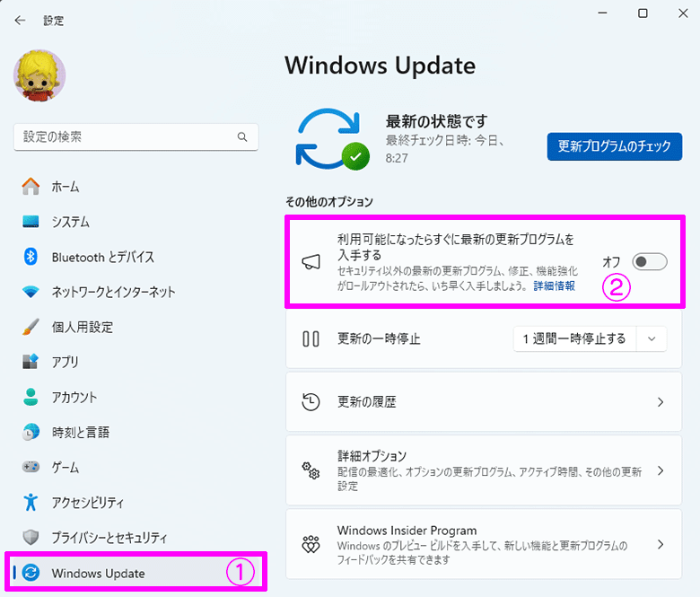Click the pause updates icon
Image resolution: width=700 pixels, height=597 pixels.
(x=311, y=339)
